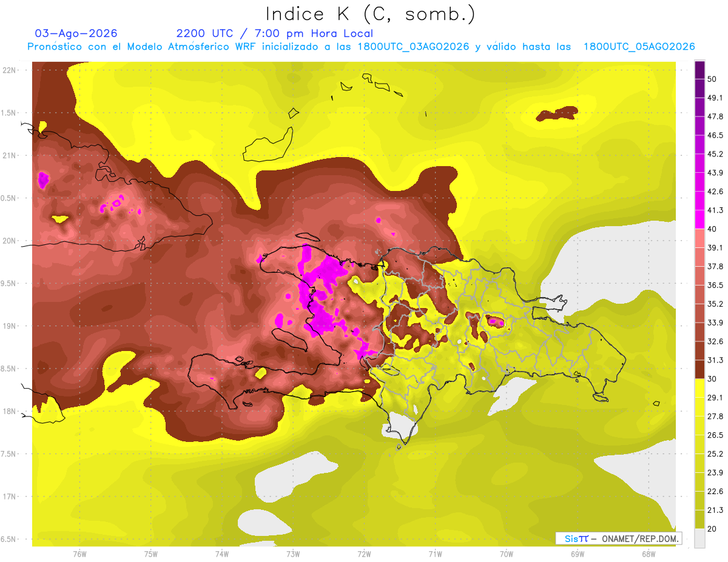Click the olive legend segment between 20 and 21.3

pos(699,519)
